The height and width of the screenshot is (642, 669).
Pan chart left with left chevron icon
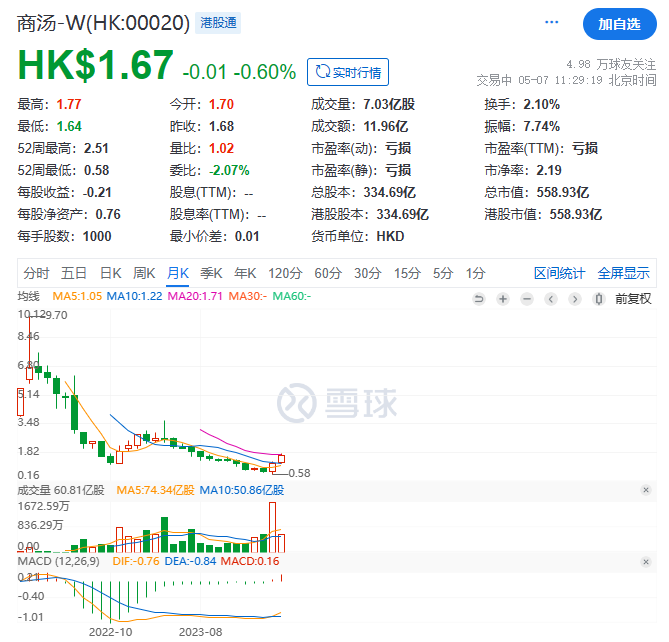(551, 299)
